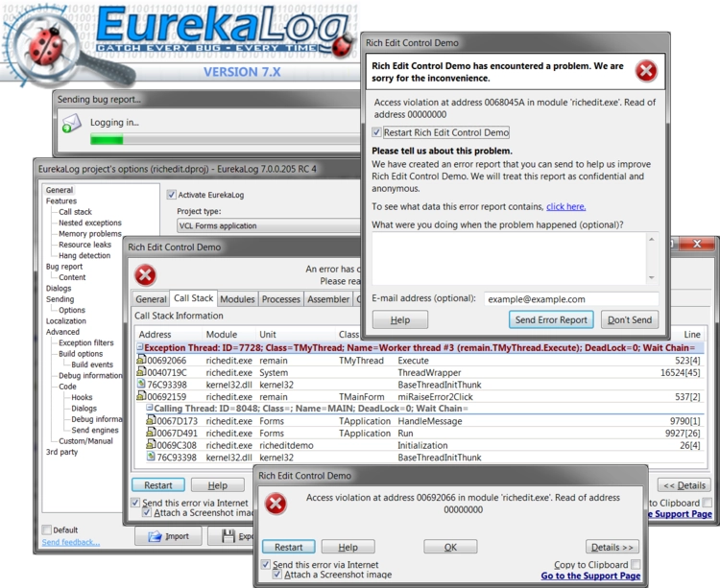Toggle Send this error via Internet in bottom dialog
Screen dimensions: 720x588
point(265,565)
